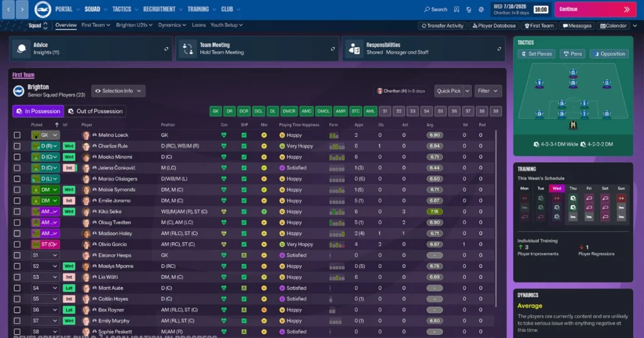Open the D (R) position dropdown for Charlize Rule

point(45,146)
